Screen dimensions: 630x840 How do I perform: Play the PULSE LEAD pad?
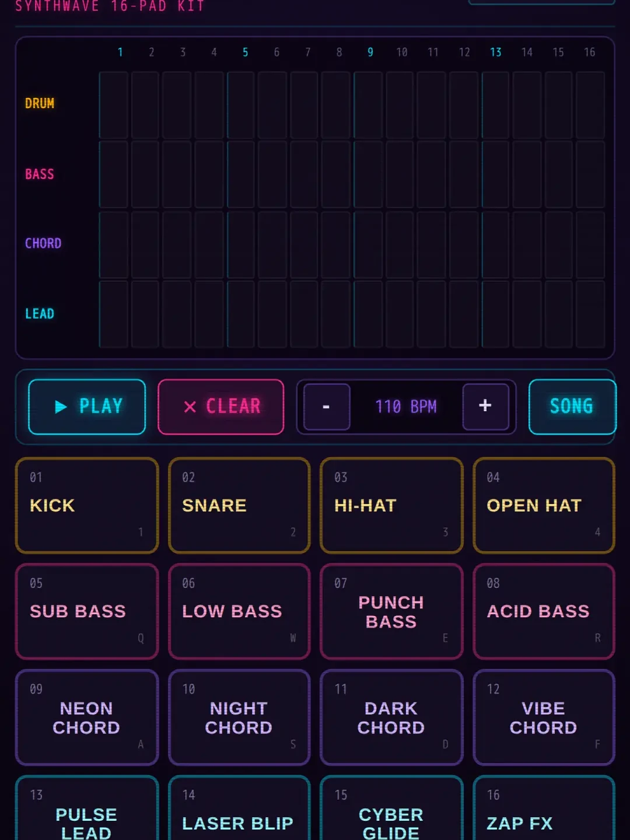click(x=87, y=808)
